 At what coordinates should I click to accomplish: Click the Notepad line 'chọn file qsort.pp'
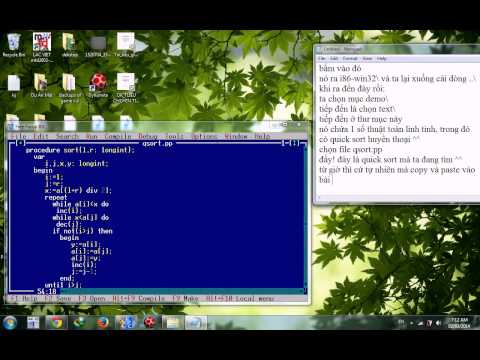point(351,149)
